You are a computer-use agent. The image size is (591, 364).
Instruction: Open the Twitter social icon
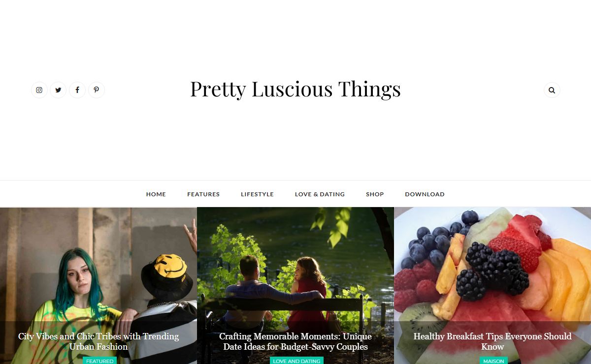[x=58, y=90]
